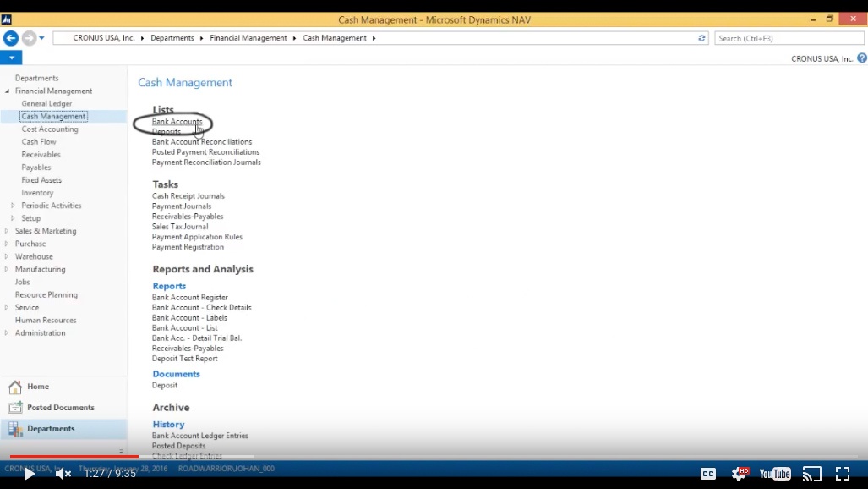Unmute the video sound
868x489 pixels.
(x=63, y=474)
